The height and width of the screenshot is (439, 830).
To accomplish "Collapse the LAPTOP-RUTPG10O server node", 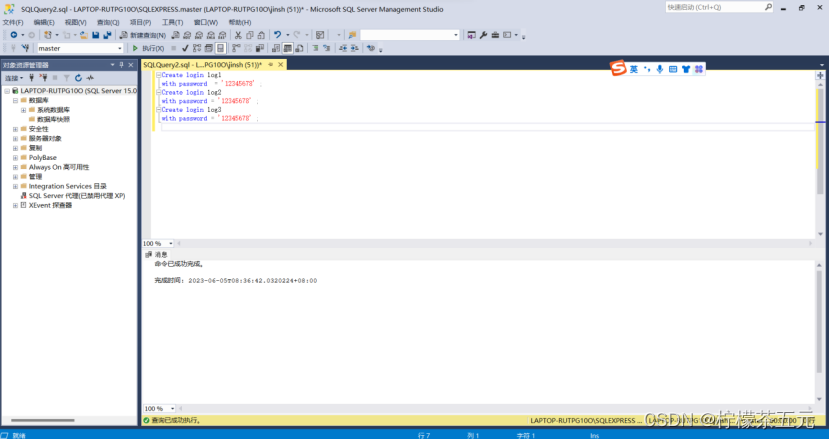I will [7, 91].
